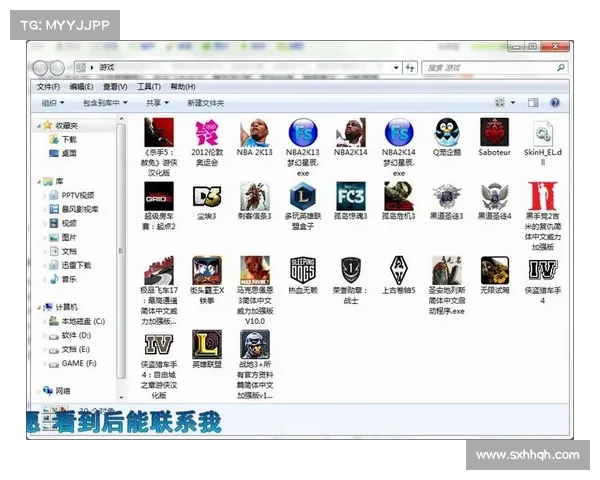Select the 黑道圣徒4 game icon
This screenshot has width=600, height=480.
[x=494, y=196]
